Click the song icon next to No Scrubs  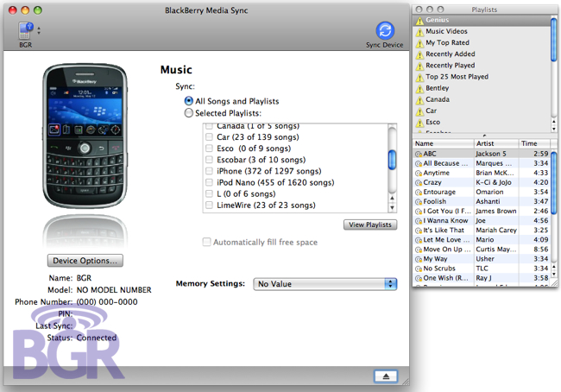coord(419,269)
